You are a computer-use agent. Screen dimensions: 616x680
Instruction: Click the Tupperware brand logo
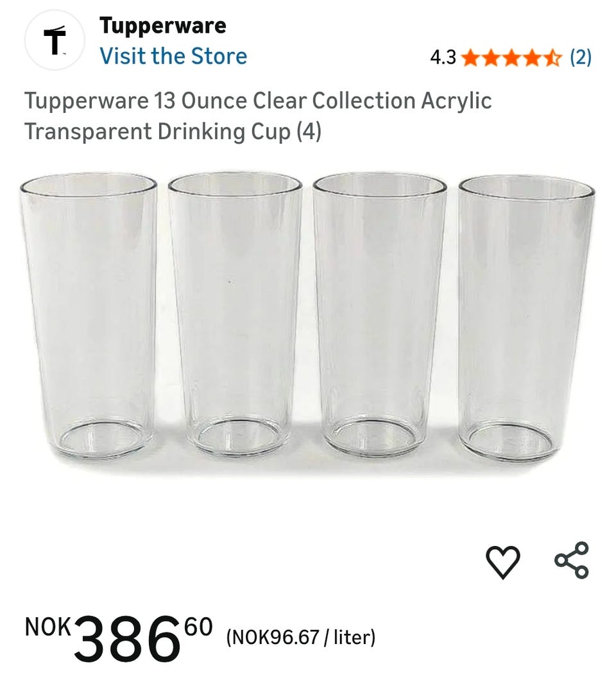(54, 41)
